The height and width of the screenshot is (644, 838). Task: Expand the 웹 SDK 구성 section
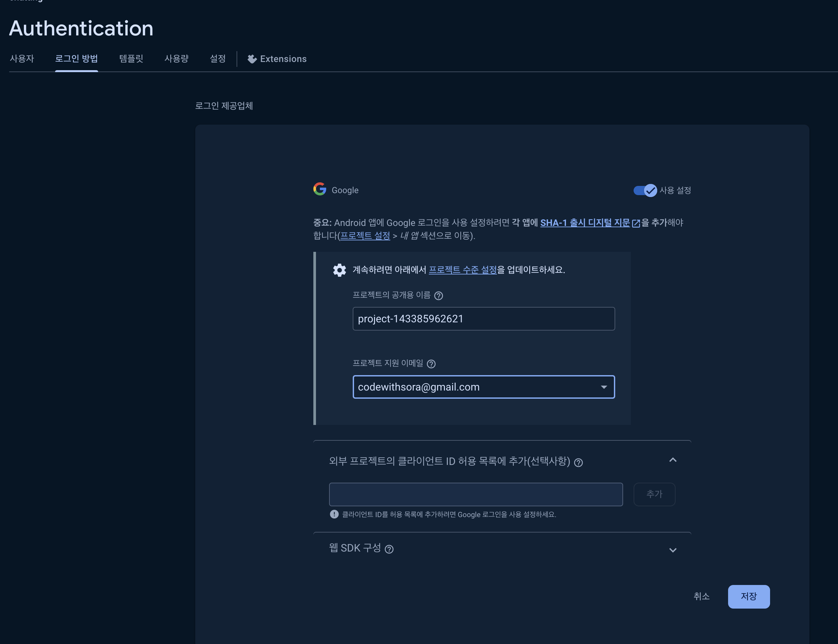[672, 550]
